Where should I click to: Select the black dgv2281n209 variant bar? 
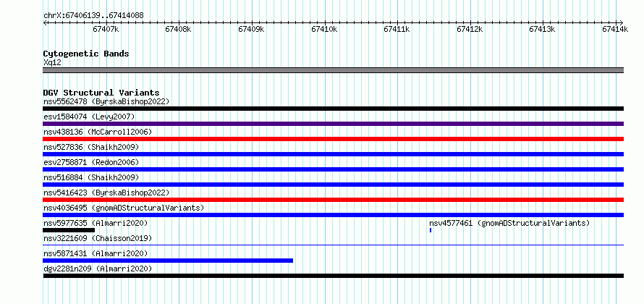click(333, 276)
